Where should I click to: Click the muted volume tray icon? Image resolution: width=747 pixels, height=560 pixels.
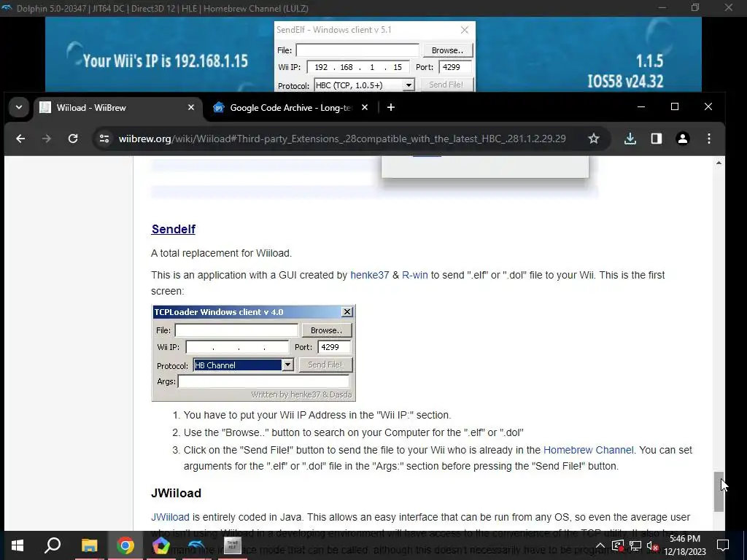click(x=653, y=545)
